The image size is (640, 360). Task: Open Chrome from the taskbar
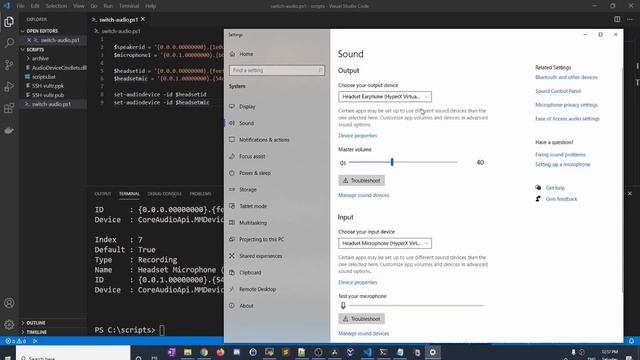204,352
